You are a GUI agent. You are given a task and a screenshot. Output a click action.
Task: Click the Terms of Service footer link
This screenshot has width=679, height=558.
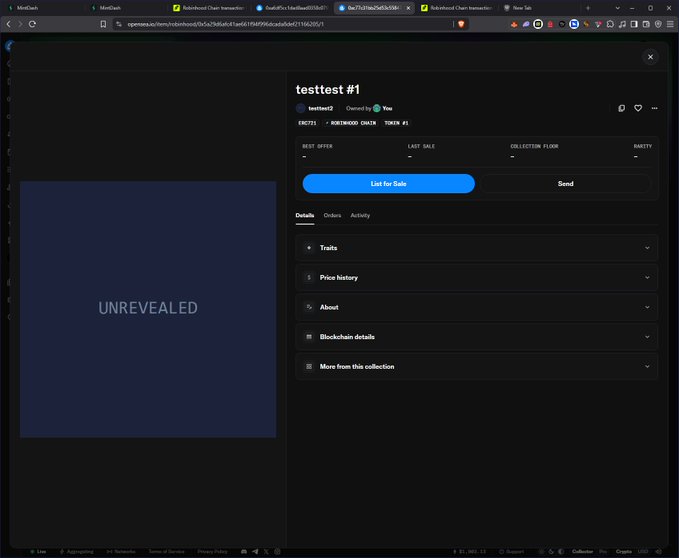[x=166, y=552]
